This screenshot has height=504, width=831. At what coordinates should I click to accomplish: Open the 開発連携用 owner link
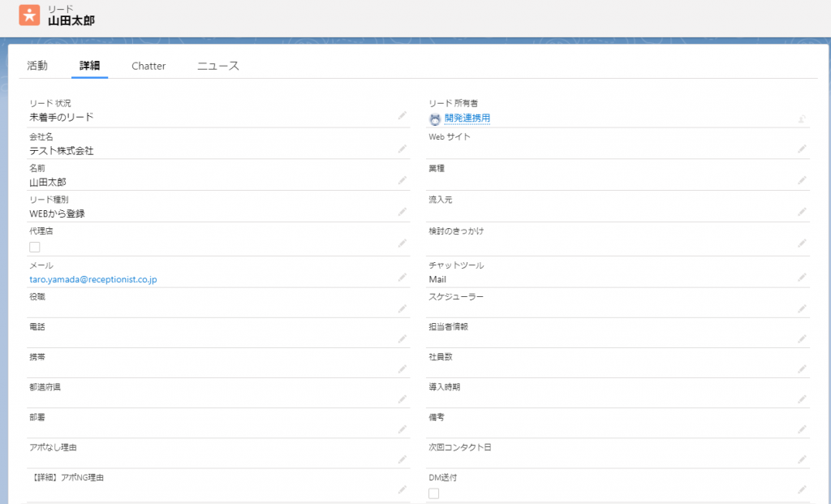point(467,118)
